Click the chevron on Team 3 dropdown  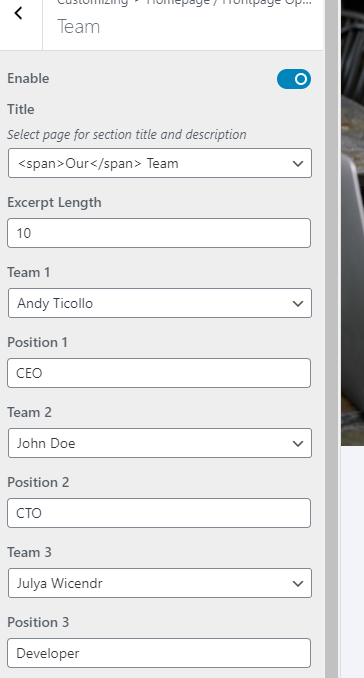(297, 584)
